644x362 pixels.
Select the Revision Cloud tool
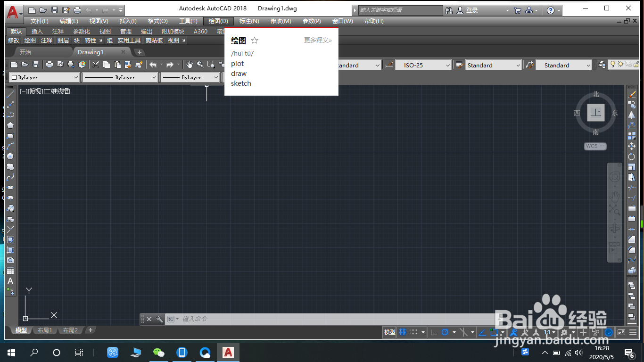tap(10, 167)
